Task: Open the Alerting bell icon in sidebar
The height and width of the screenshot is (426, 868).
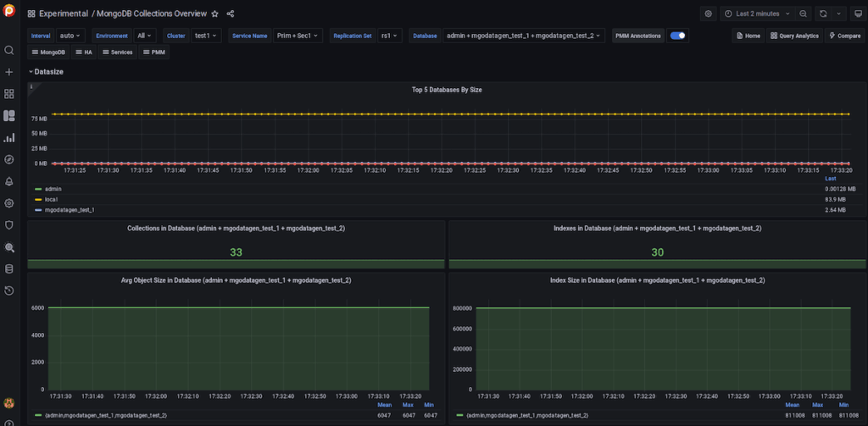Action: click(8, 181)
